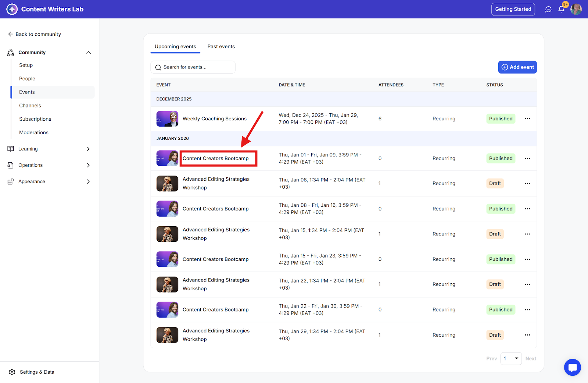
Task: Expand the Appearance sidebar section
Action: pos(88,181)
